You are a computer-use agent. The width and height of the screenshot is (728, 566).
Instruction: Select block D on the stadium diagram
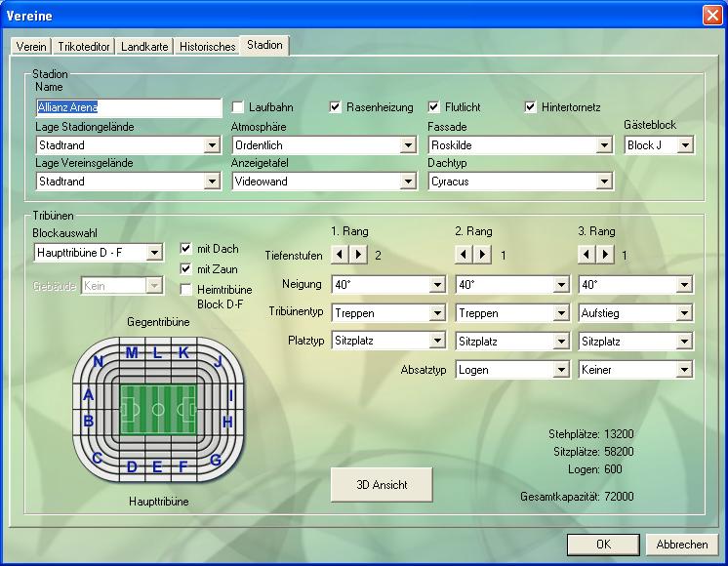point(132,466)
